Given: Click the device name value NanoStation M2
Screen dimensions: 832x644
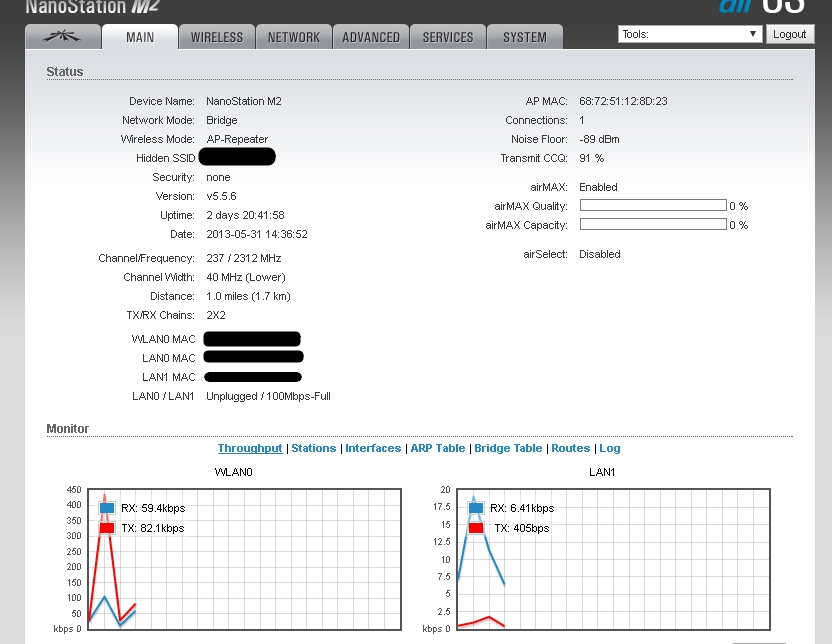Looking at the screenshot, I should (244, 101).
